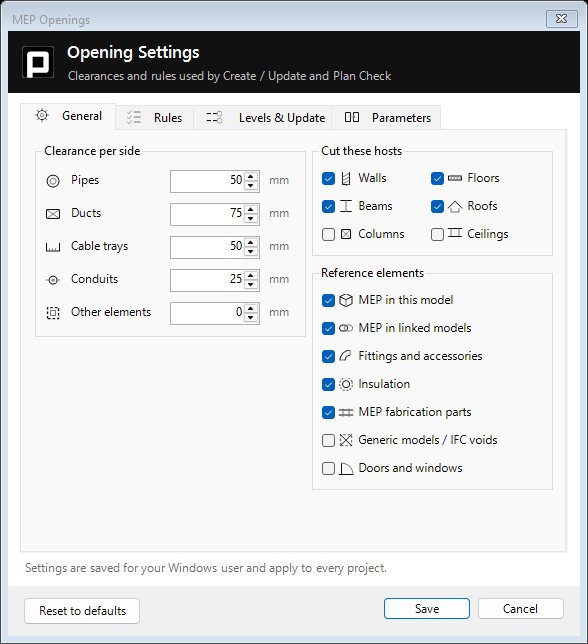Click the Fittings and accessories elbow icon

(x=346, y=356)
